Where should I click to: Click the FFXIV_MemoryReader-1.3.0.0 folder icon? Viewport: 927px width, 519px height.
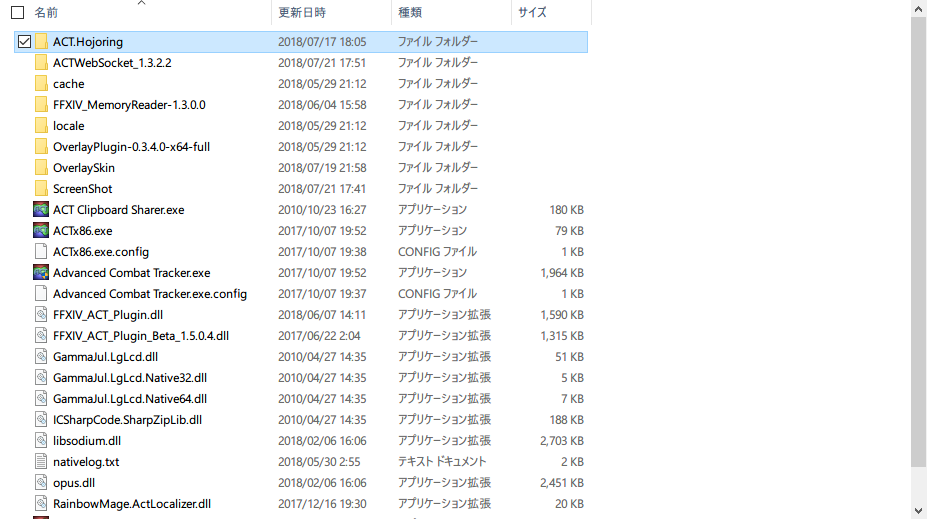pos(41,105)
